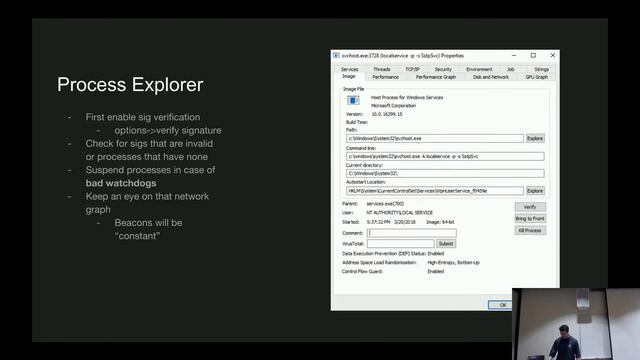
Task: Click the Bring to Front button
Action: [x=530, y=219]
